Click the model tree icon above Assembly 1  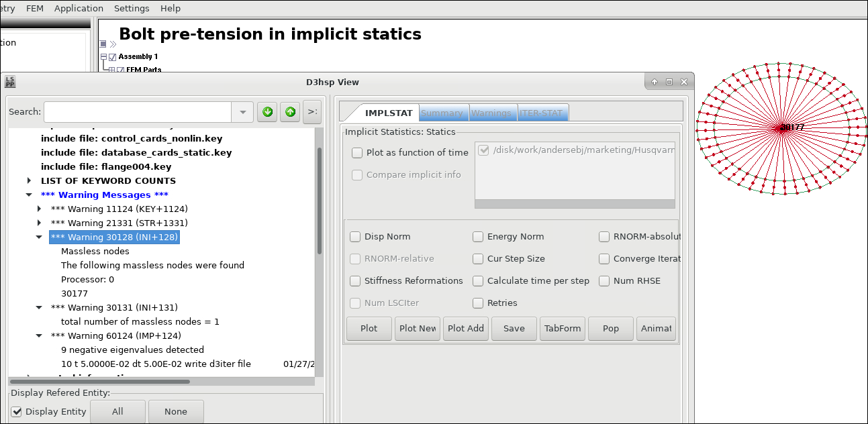click(x=103, y=43)
